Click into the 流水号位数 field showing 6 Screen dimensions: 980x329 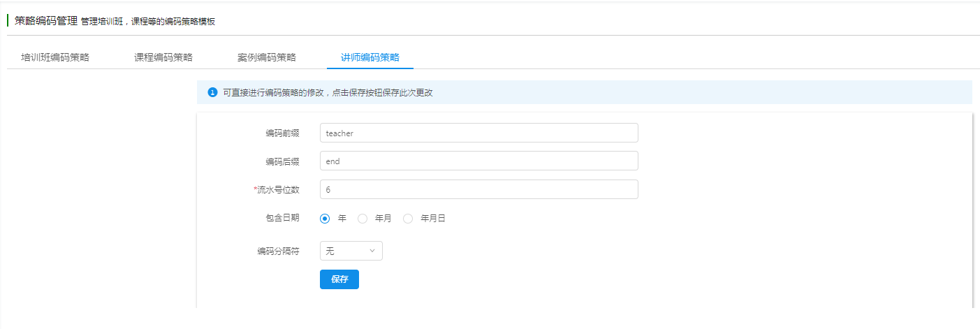[478, 189]
